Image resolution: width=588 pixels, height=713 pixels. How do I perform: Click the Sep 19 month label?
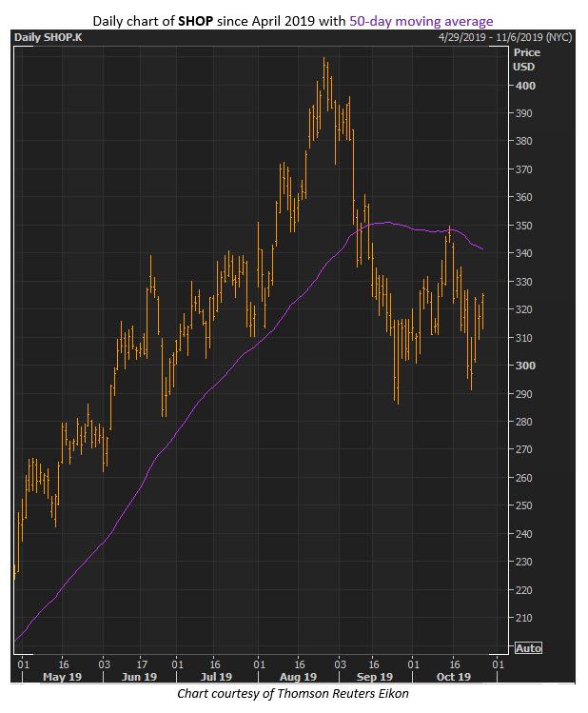375,677
